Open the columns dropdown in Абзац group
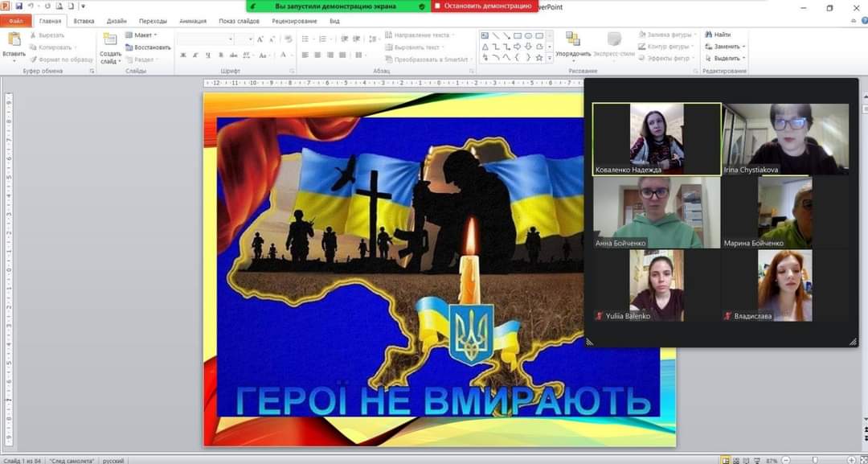This screenshot has height=464, width=868. point(360,55)
